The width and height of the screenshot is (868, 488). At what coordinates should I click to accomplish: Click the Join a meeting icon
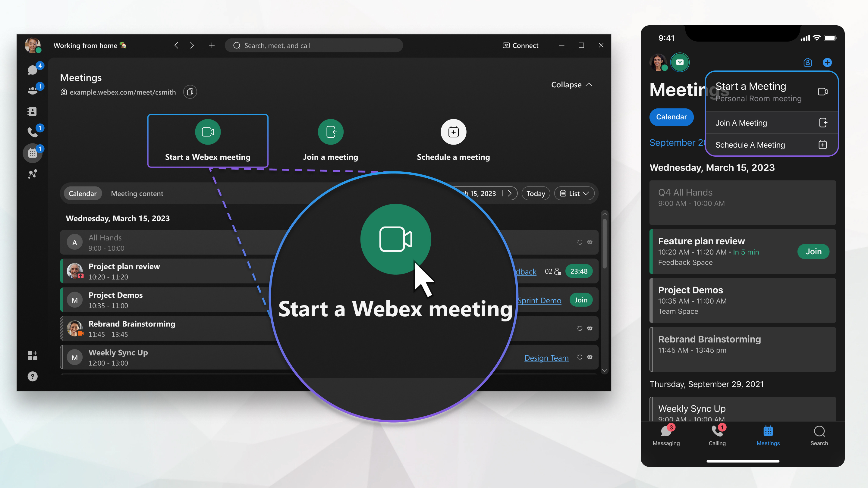click(330, 131)
